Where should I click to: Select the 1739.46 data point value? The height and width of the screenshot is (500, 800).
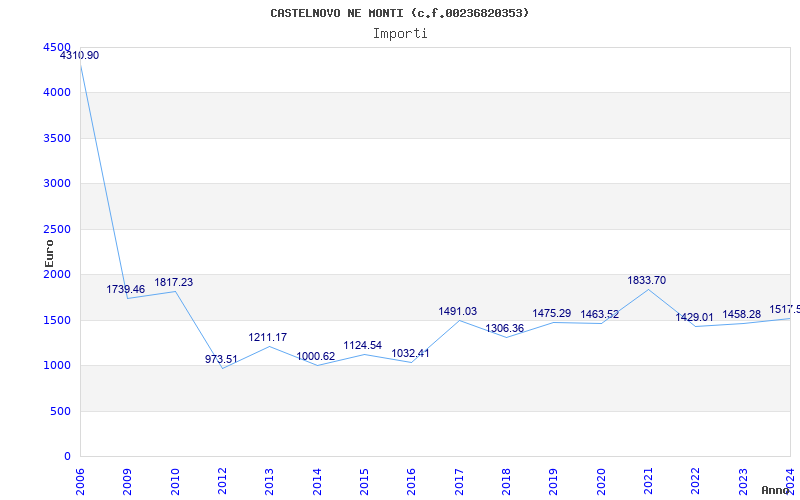(x=126, y=290)
